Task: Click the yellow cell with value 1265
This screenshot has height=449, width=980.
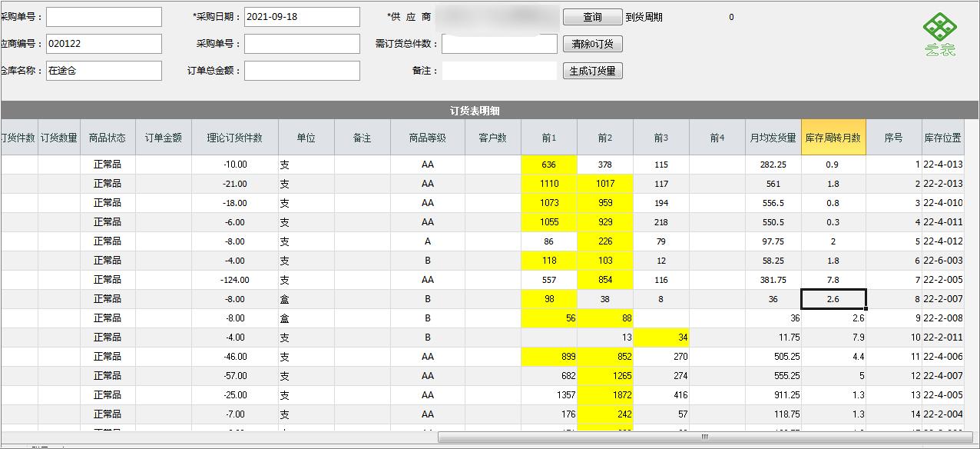Action: tap(605, 376)
